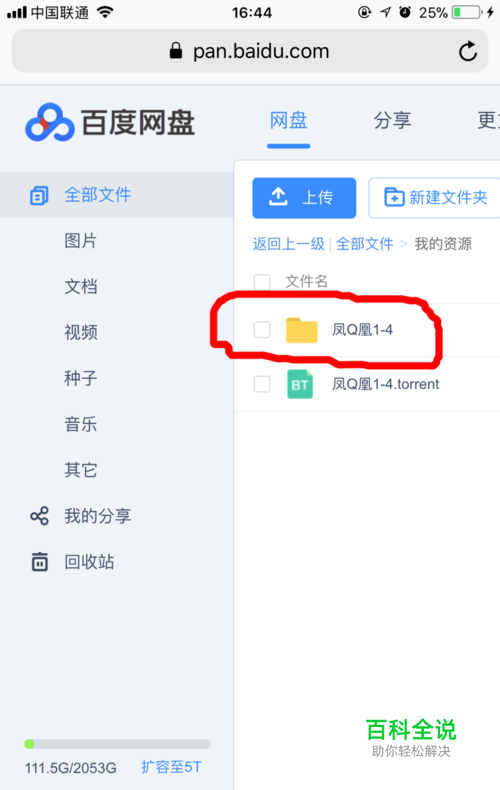Image resolution: width=500 pixels, height=790 pixels.
Task: Click the blue 上传 upload button
Action: (x=304, y=198)
